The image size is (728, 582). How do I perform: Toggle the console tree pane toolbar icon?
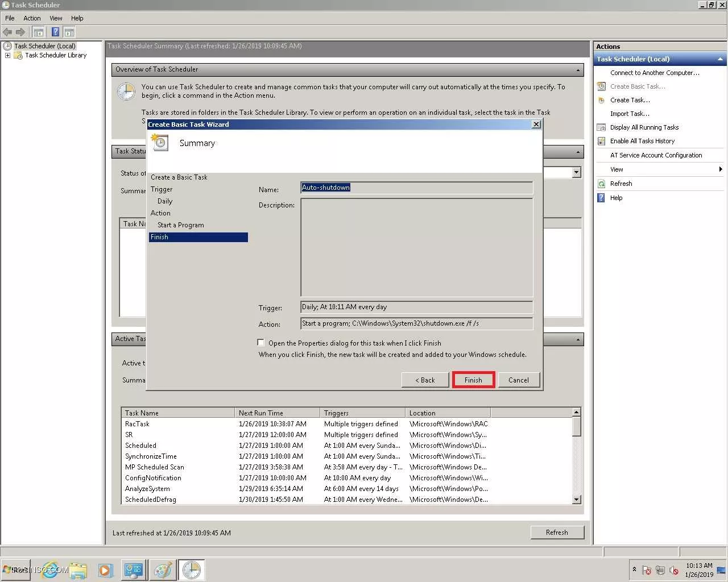tap(39, 32)
